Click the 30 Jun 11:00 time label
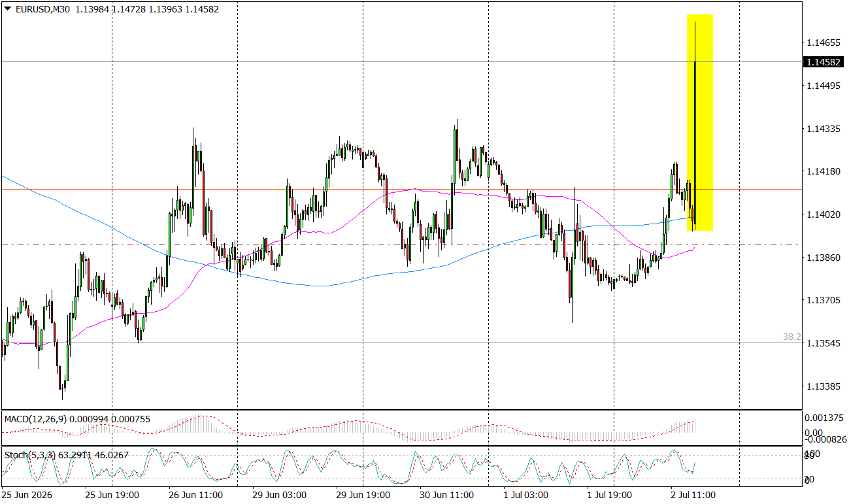 click(447, 496)
